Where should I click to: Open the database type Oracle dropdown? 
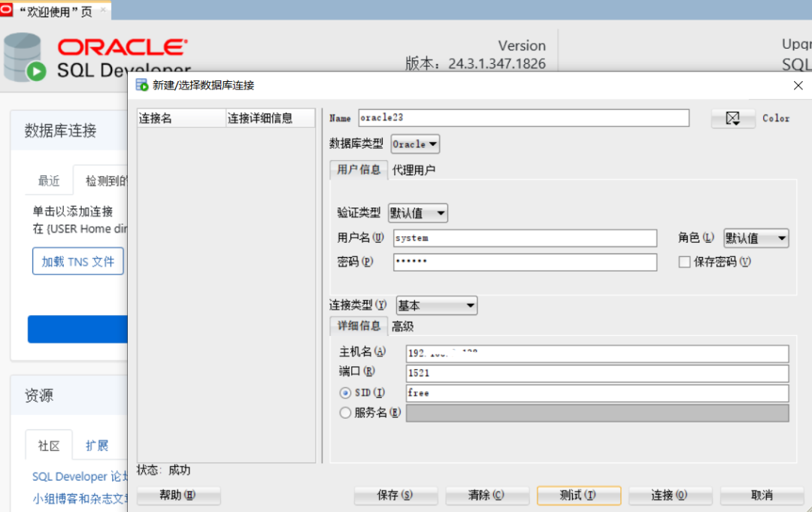tap(415, 144)
